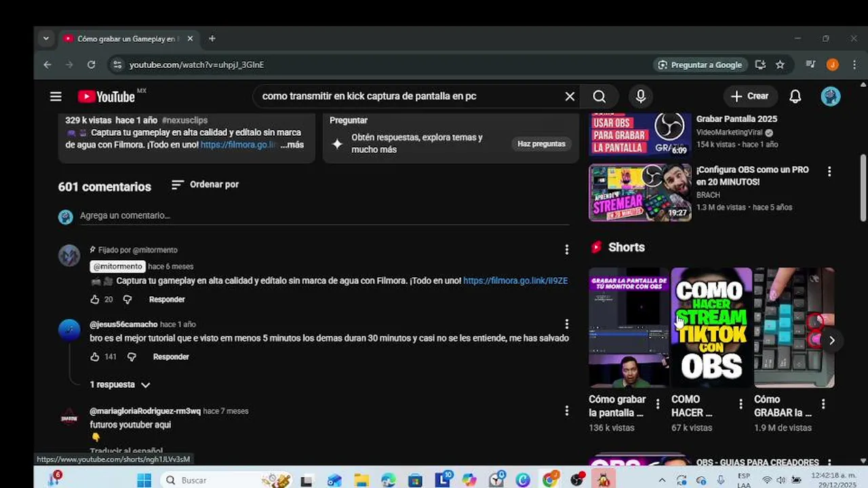
Task: Open the YouTube hamburger guide menu
Action: 56,96
